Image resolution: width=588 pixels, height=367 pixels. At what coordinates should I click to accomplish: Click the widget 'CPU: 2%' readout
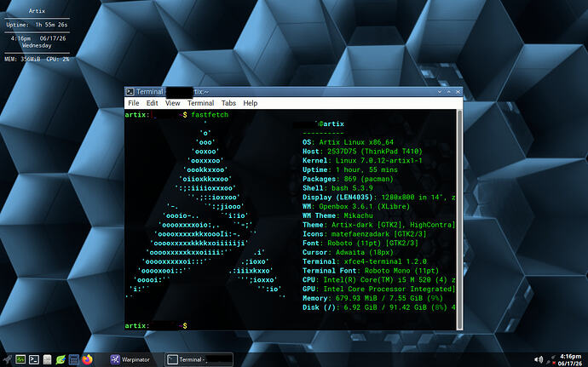[x=58, y=60]
